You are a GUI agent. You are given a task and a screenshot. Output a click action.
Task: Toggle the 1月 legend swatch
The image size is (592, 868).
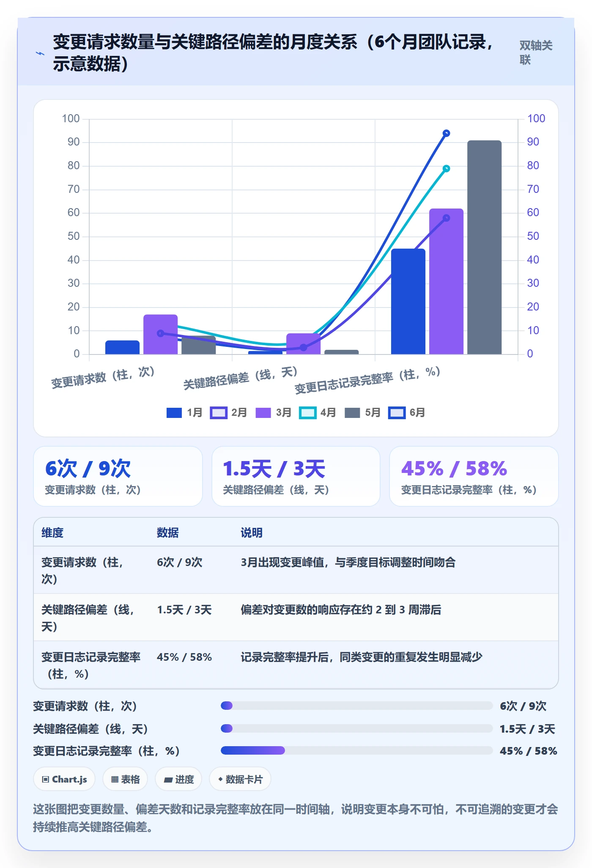[174, 412]
